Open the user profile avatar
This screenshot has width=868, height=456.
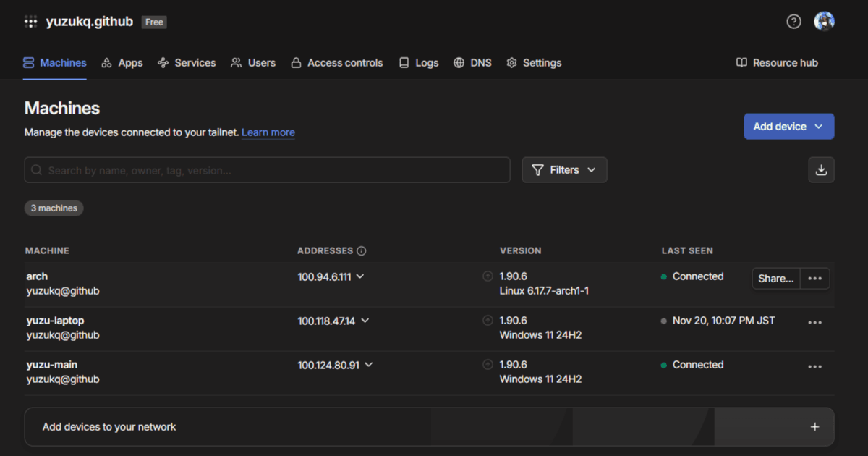(824, 22)
